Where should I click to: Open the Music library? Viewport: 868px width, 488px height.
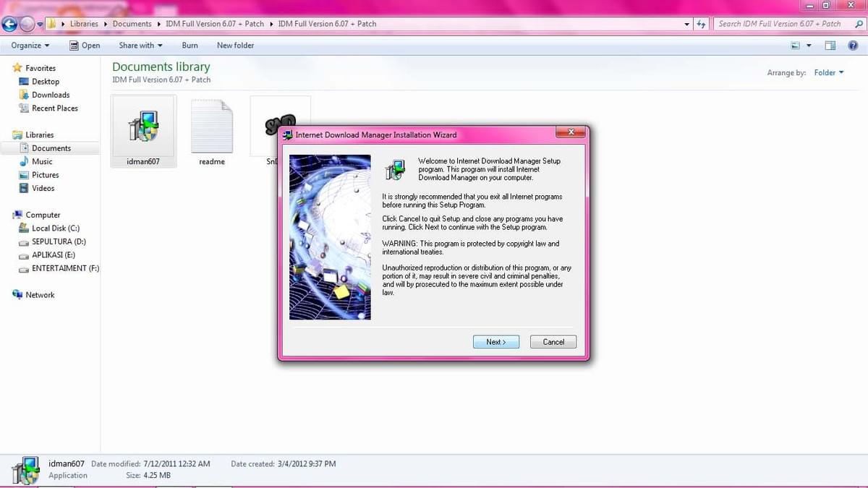42,162
